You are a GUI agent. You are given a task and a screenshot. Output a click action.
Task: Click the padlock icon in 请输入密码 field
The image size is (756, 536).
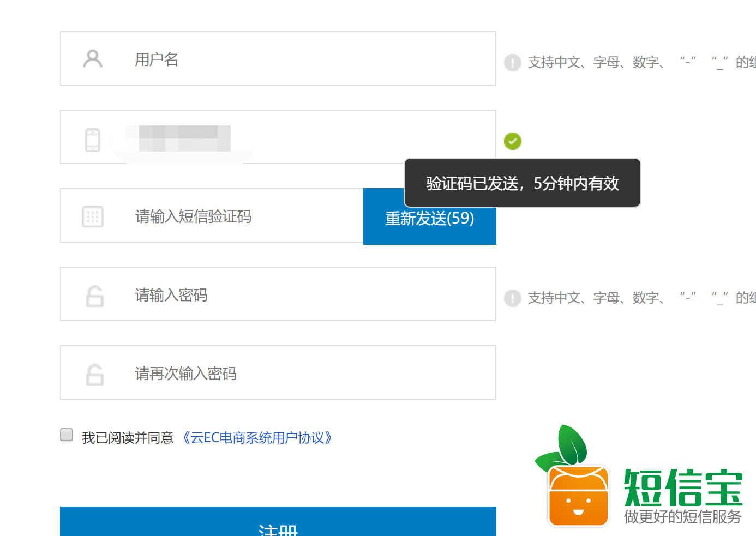coord(94,296)
